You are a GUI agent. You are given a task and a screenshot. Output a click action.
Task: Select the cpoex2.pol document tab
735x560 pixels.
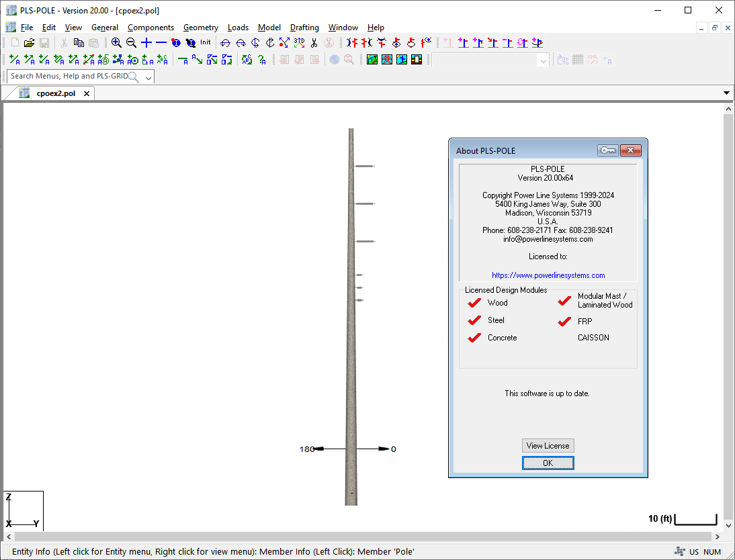[56, 93]
